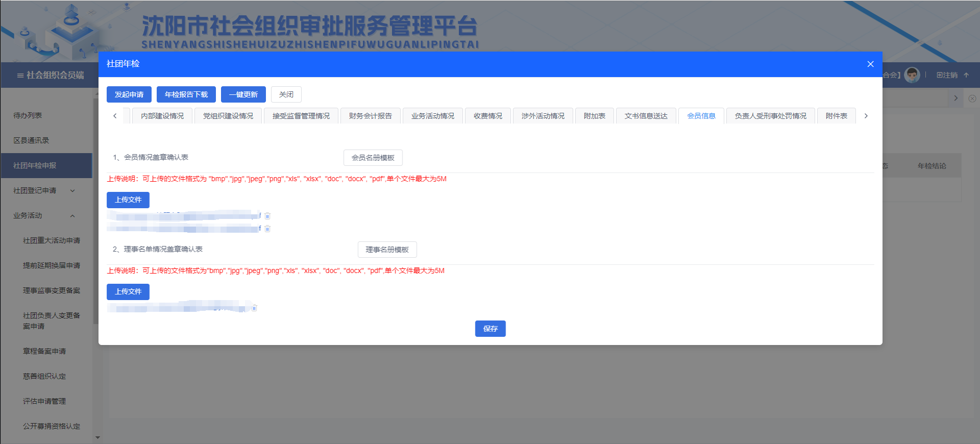Download the annual report via 年检报告下载
This screenshot has height=444, width=980.
[186, 94]
